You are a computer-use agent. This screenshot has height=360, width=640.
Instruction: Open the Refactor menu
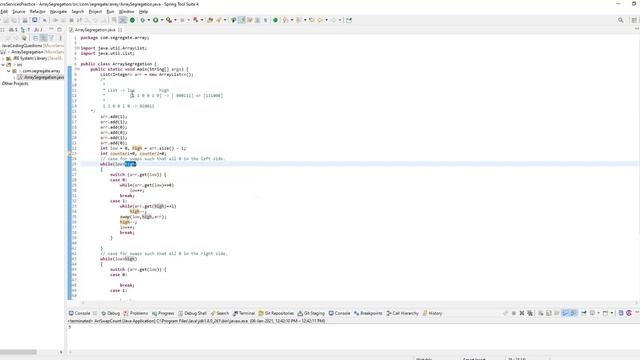tap(38, 12)
